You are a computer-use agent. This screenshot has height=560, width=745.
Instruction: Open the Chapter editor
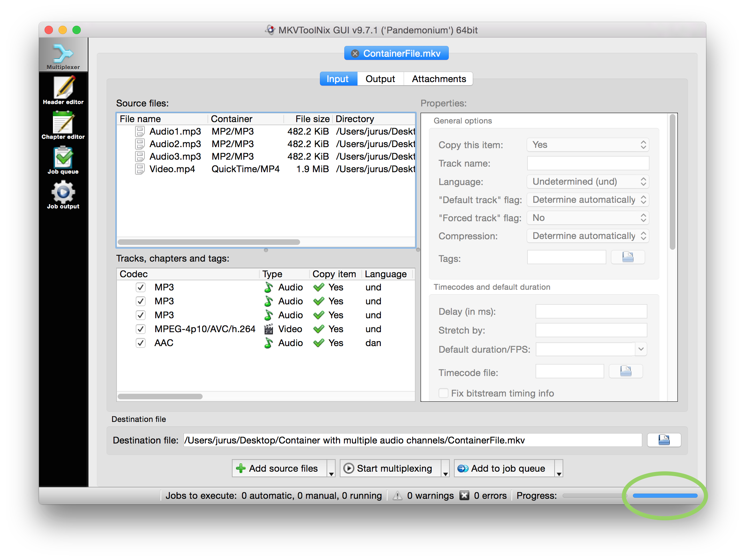63,125
